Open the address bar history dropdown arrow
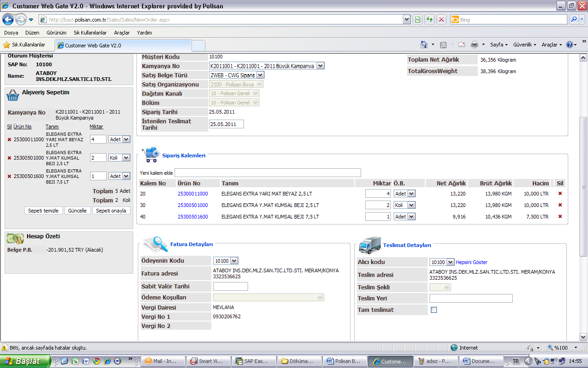The width and height of the screenshot is (588, 368). [x=407, y=19]
